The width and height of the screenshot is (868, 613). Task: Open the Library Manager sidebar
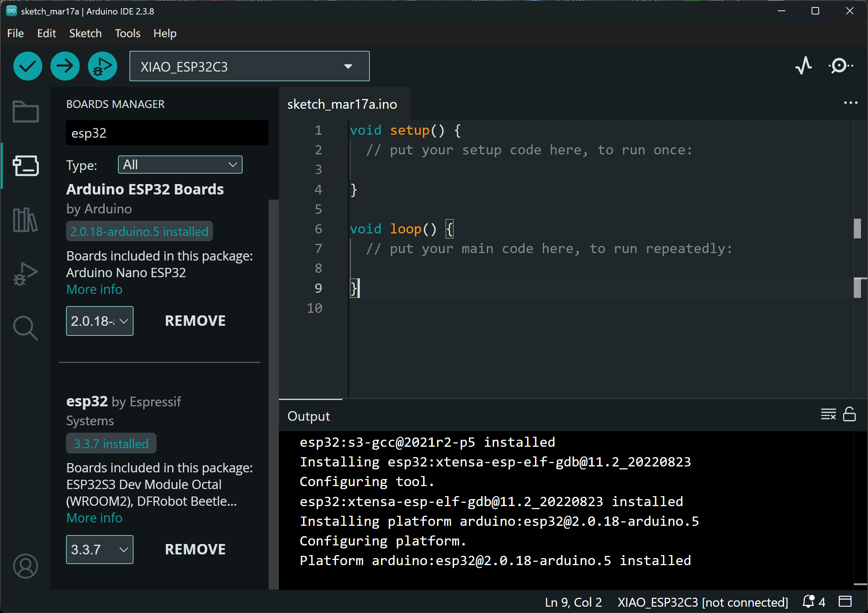coord(25,220)
